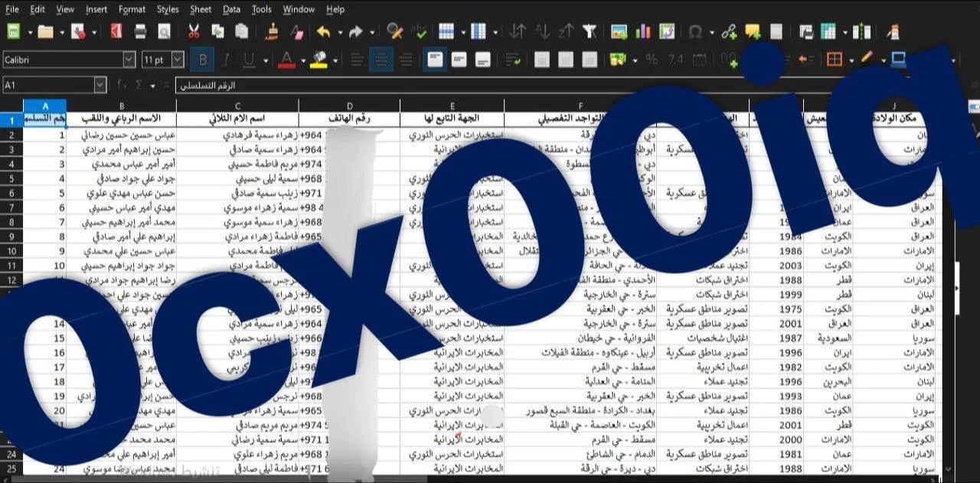
Task: Click the Insert Comment icon
Action: [x=753, y=32]
